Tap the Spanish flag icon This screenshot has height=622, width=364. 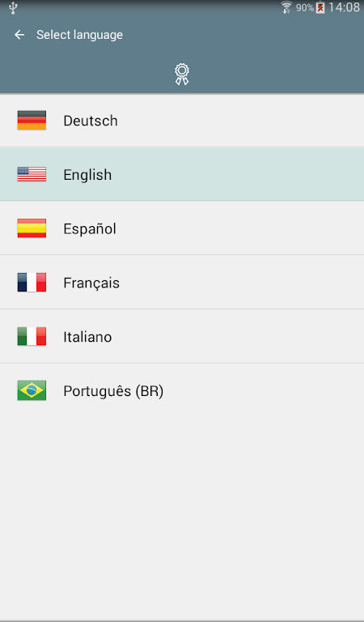32,228
